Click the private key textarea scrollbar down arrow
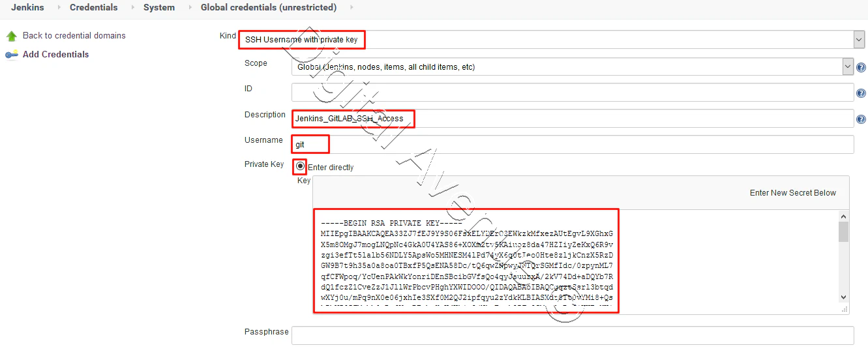Image resolution: width=868 pixels, height=356 pixels. click(843, 296)
